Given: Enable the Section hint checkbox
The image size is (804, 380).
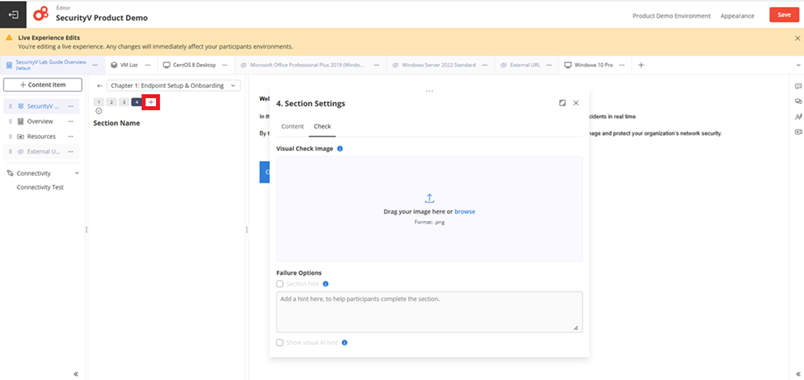Looking at the screenshot, I should (x=280, y=284).
